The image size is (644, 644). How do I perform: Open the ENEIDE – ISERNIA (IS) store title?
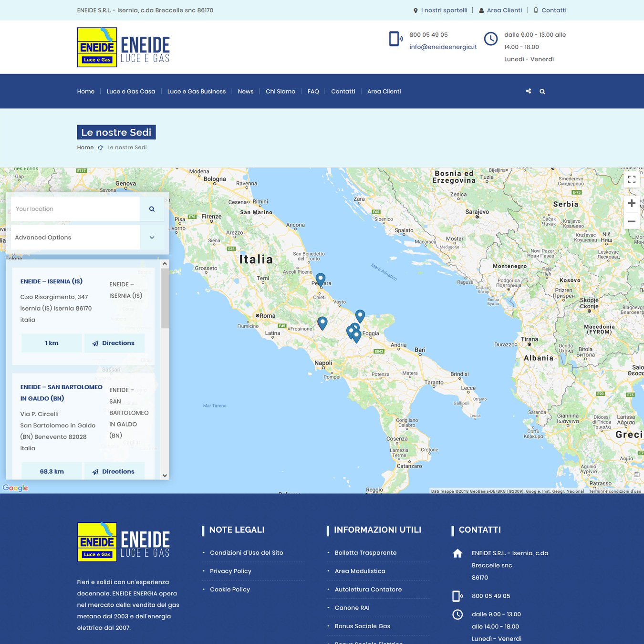[52, 281]
